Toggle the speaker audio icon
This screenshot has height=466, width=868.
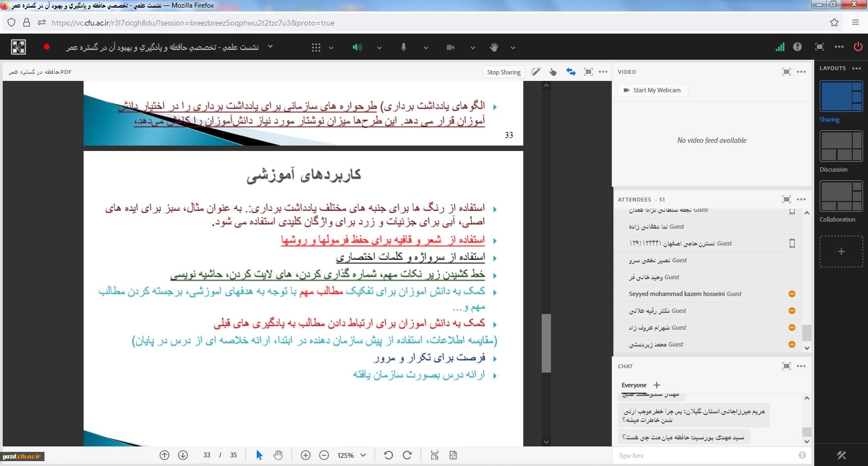[x=357, y=47]
